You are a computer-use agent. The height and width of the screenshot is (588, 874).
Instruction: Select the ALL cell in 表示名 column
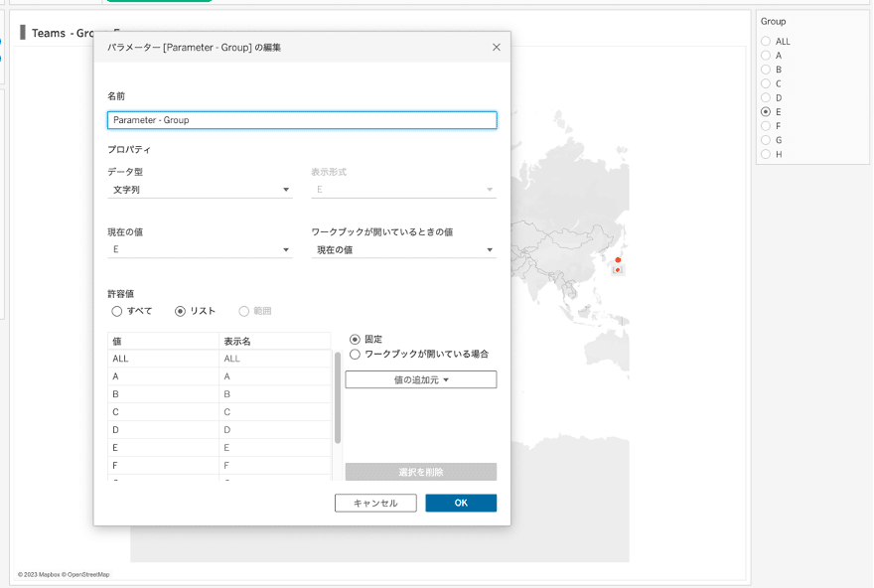(x=275, y=359)
